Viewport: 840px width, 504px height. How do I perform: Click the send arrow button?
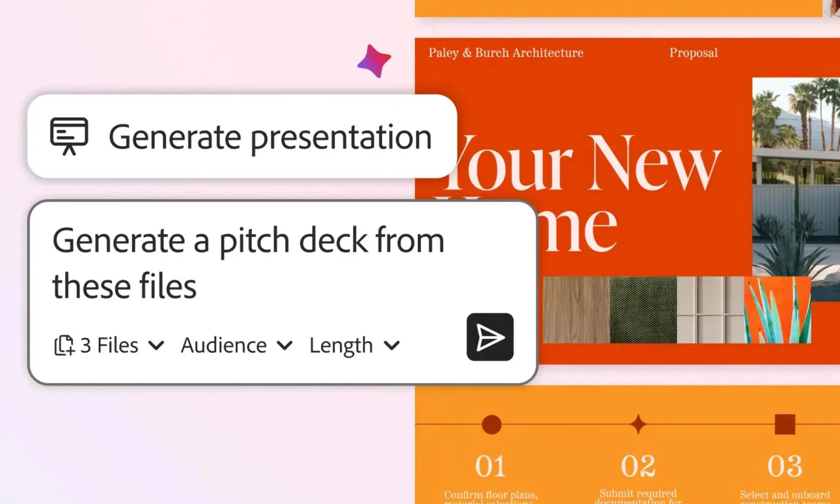click(x=490, y=337)
